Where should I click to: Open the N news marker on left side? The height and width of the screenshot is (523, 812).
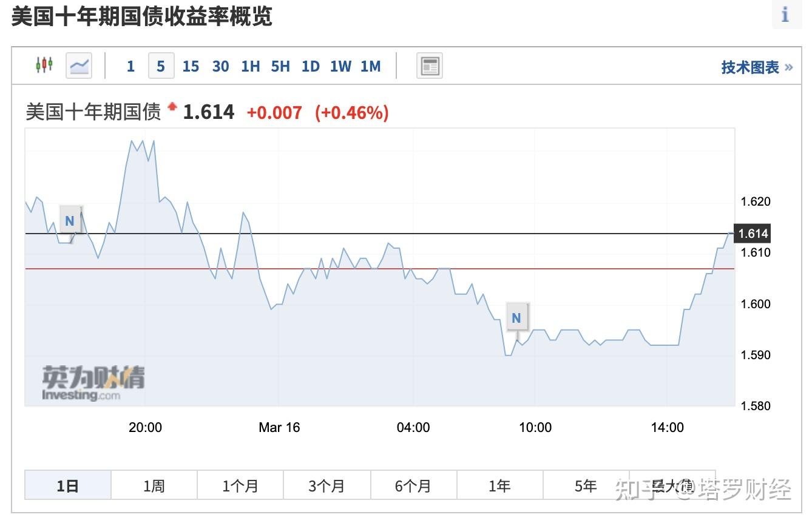(x=70, y=221)
